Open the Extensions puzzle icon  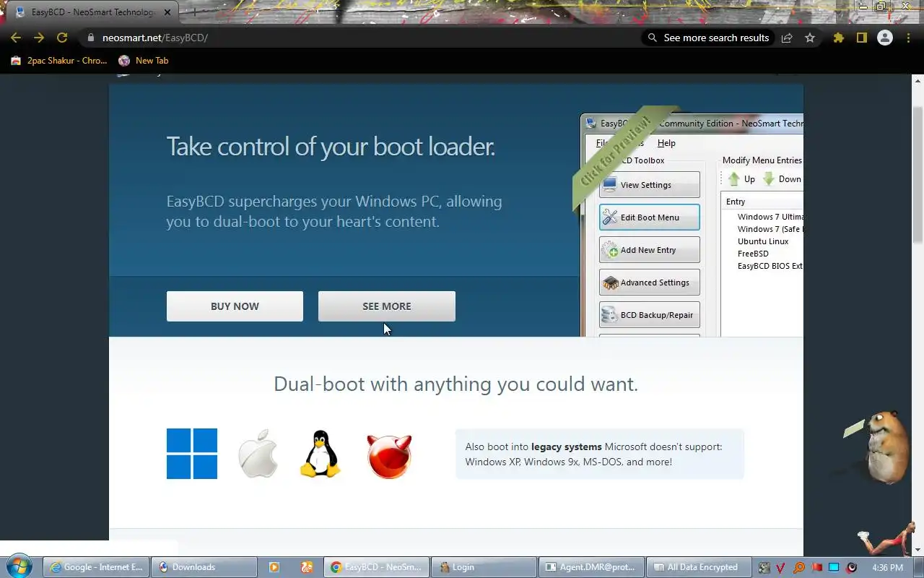pyautogui.click(x=838, y=38)
